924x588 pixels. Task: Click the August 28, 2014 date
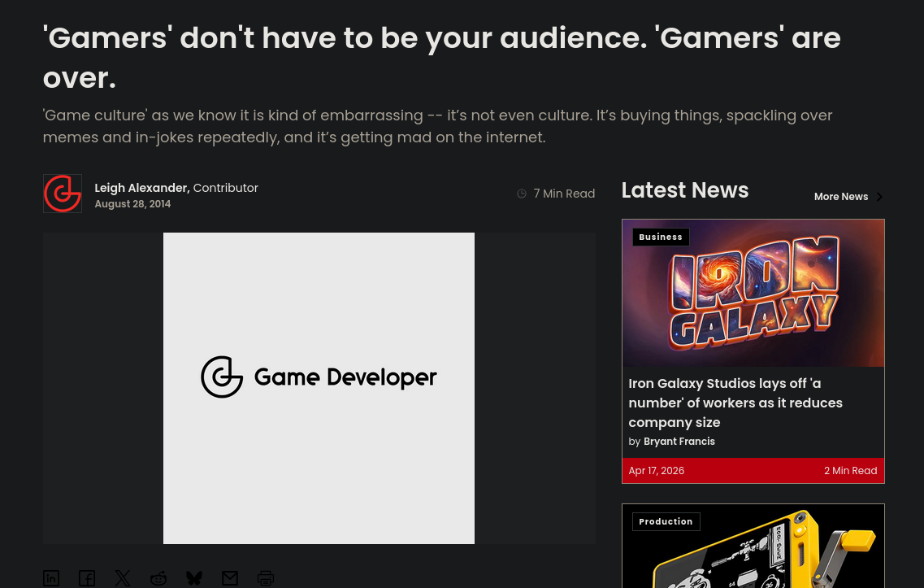tap(132, 204)
